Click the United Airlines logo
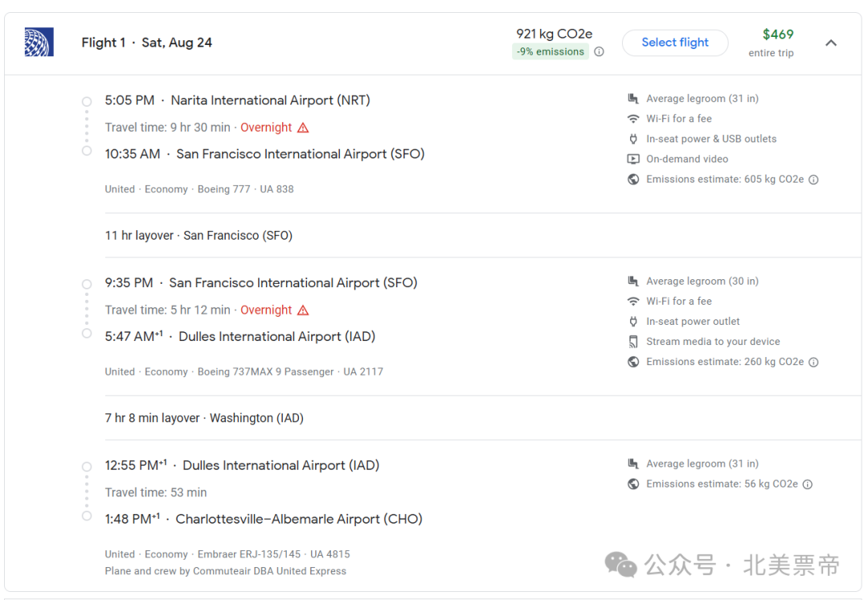The image size is (868, 600). 39,42
